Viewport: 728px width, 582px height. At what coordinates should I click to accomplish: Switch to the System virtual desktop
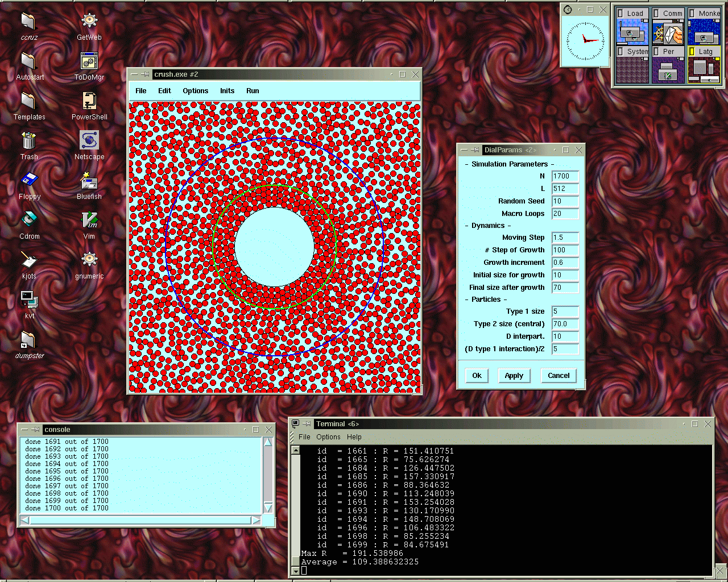pos(632,65)
